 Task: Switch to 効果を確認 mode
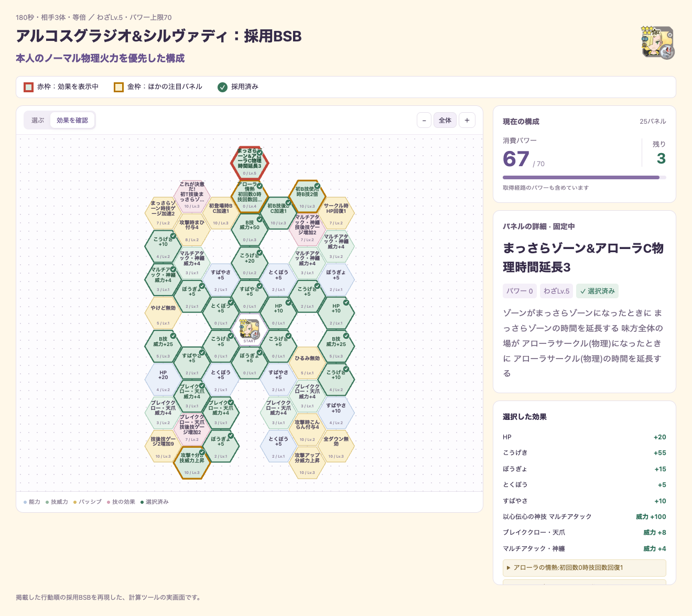coord(72,120)
